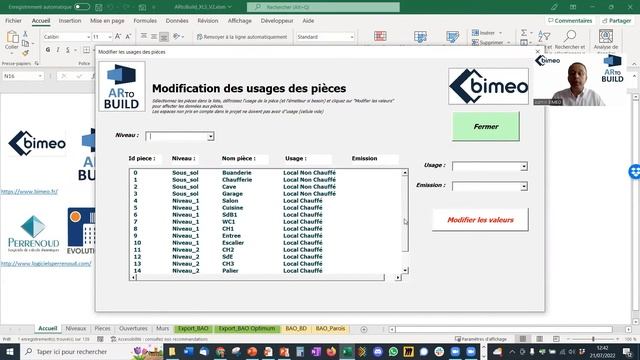The height and width of the screenshot is (360, 640).
Task: Open the Usage combo box dropdown
Action: click(524, 167)
